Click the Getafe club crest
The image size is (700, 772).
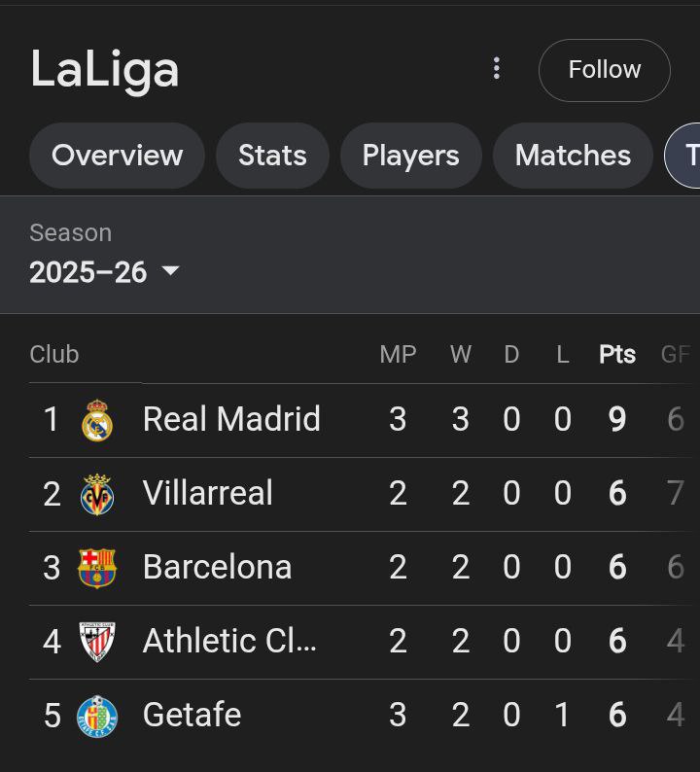point(97,717)
